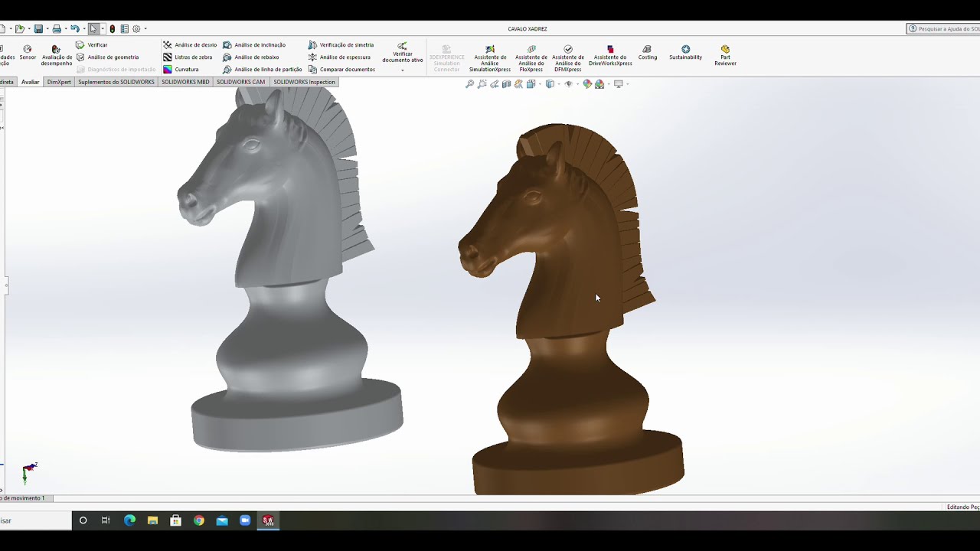This screenshot has height=551, width=980.
Task: Expand the Open document dropdown arrow
Action: pyautogui.click(x=29, y=29)
